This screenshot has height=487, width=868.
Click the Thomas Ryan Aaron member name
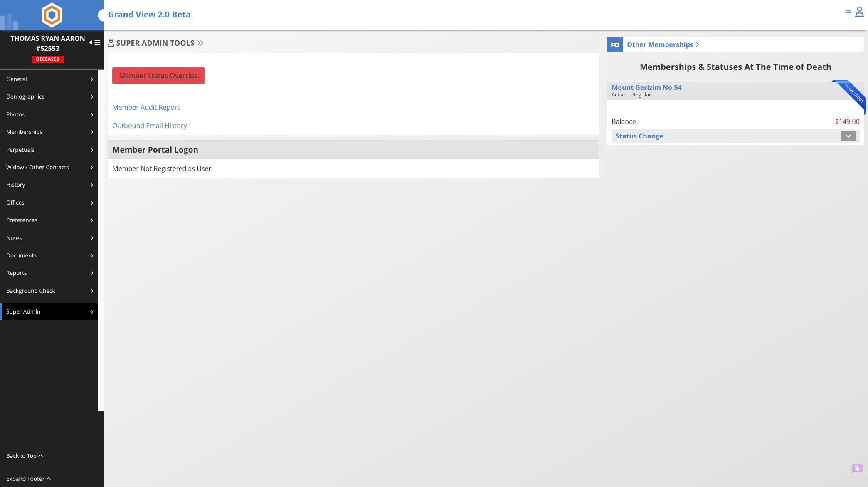48,38
